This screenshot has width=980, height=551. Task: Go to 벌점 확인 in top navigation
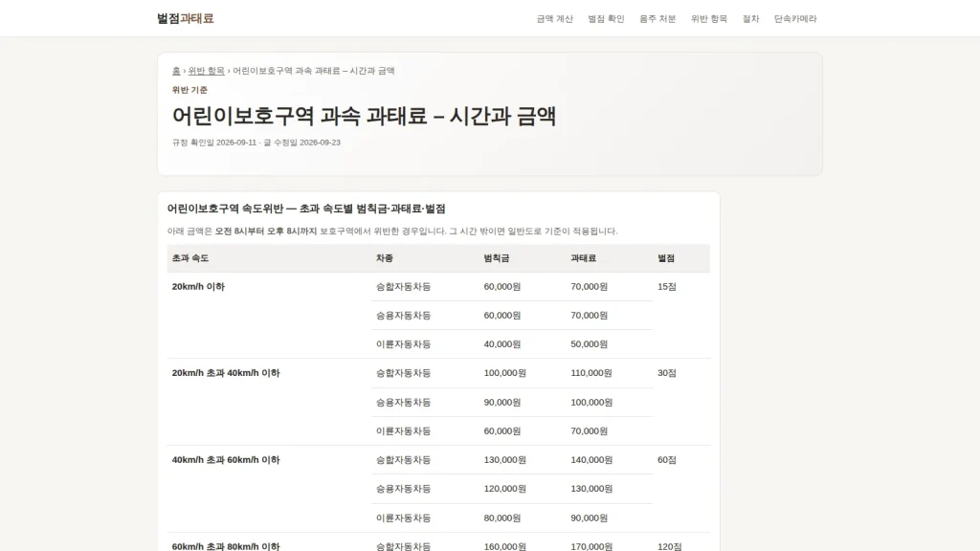point(606,19)
